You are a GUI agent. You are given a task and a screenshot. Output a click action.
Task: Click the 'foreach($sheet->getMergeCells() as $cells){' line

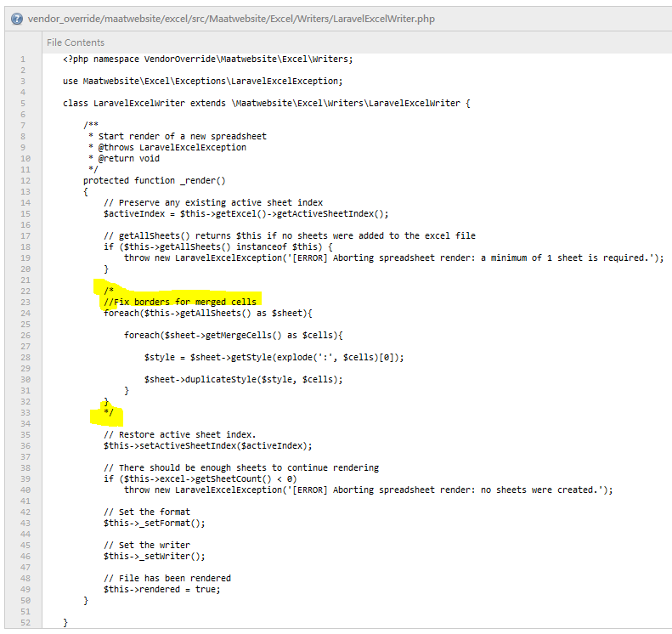[x=233, y=335]
